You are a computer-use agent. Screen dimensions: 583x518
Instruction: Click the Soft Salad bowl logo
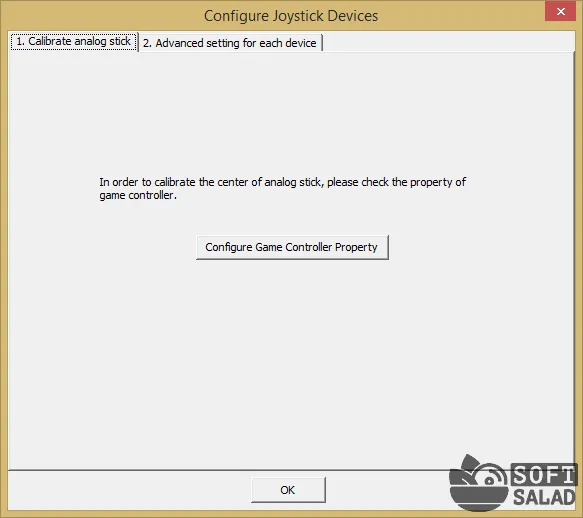point(478,483)
